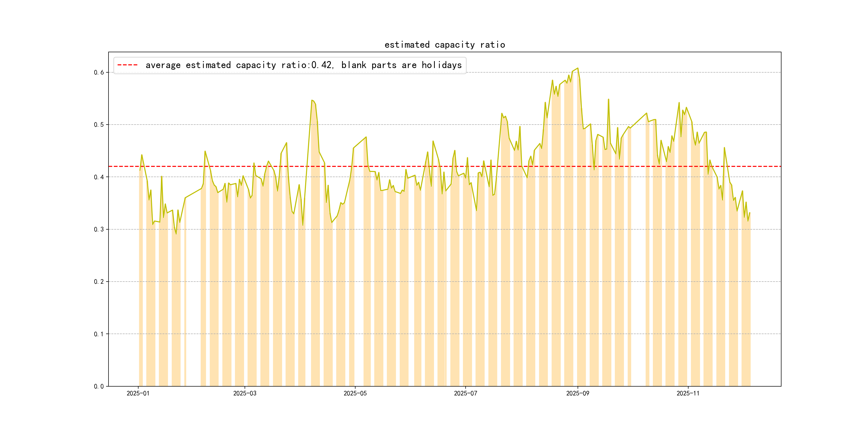868x434 pixels.
Task: Click the 2025-11 x-axis label
Action: point(688,393)
